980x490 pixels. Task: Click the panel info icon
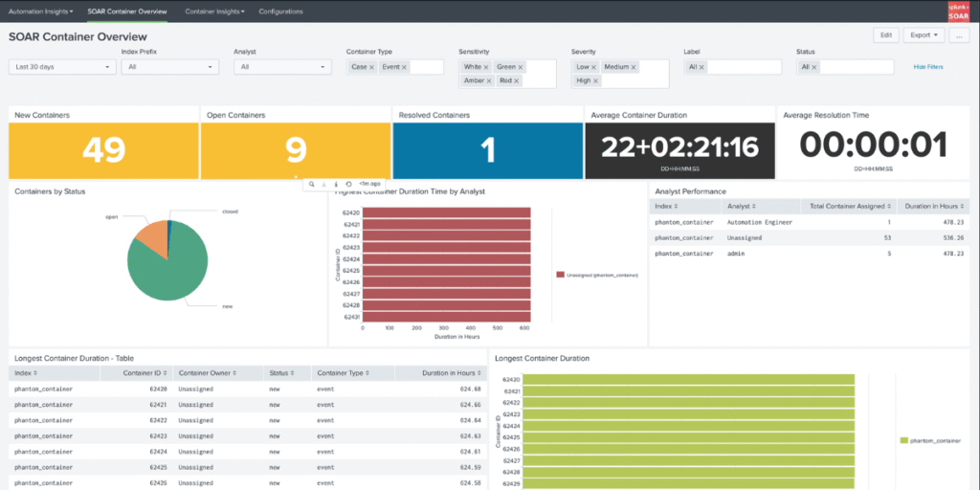(336, 185)
